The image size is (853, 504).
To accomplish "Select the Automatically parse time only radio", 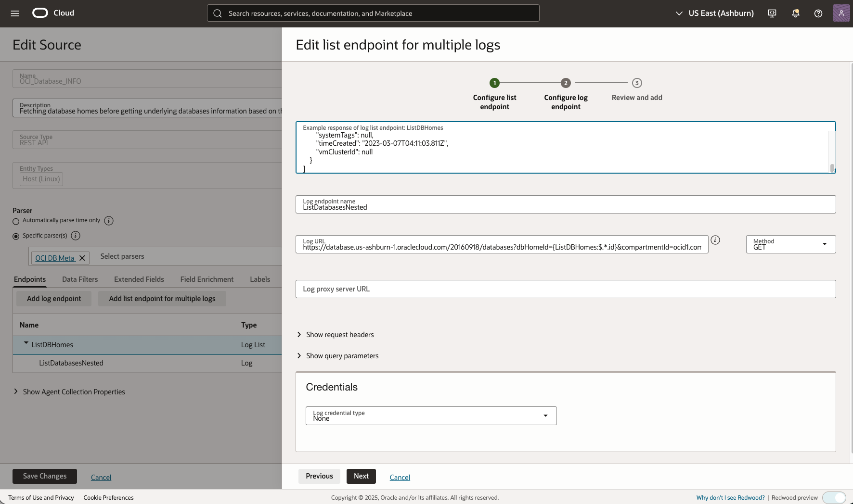I will 15,221.
